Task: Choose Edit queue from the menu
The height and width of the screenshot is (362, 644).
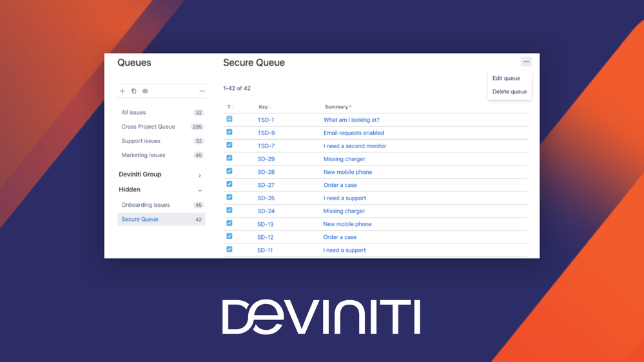Action: [x=506, y=78]
